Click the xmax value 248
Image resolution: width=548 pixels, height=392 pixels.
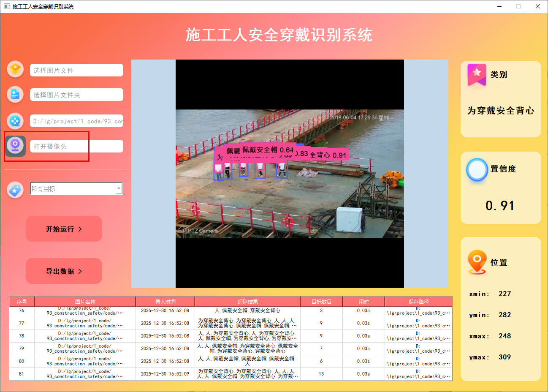pos(505,336)
